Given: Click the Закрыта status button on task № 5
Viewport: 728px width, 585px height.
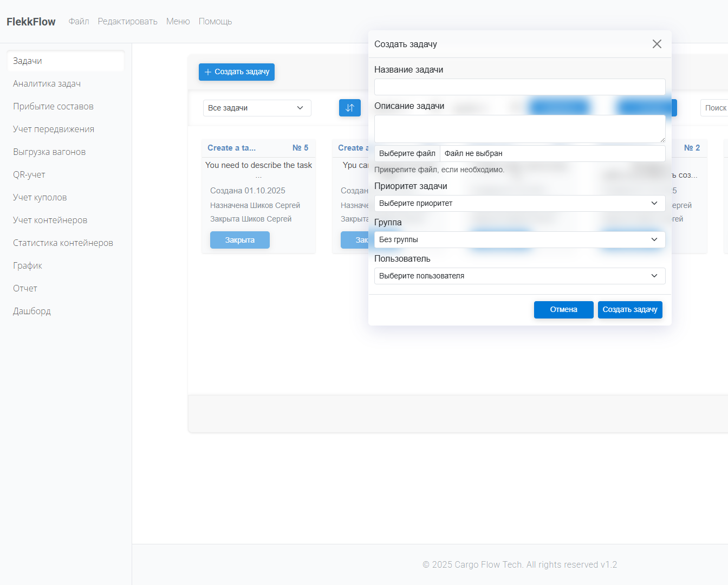Looking at the screenshot, I should pos(239,240).
